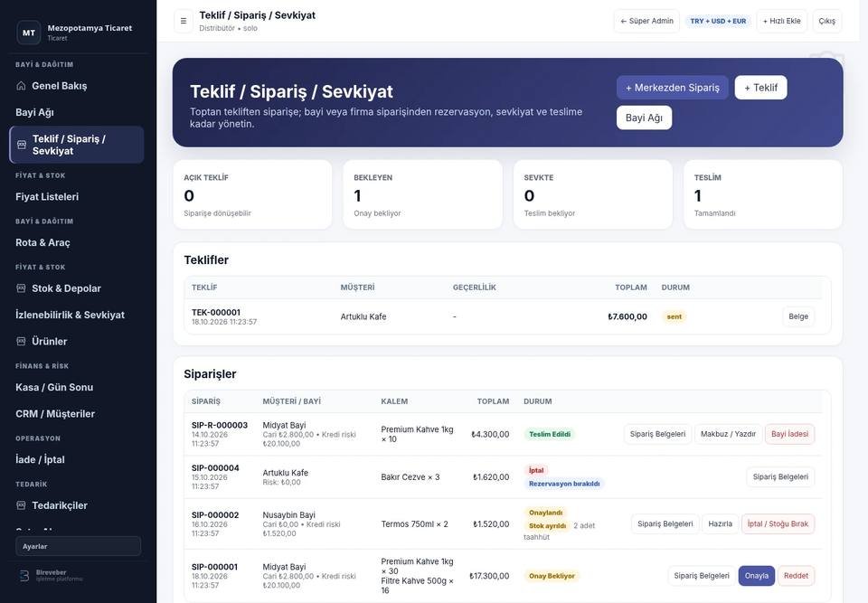Viewport: 868px width, 603px height.
Task: Click İptal / Stoğu Bırak for SIP-000002
Action: tap(778, 523)
